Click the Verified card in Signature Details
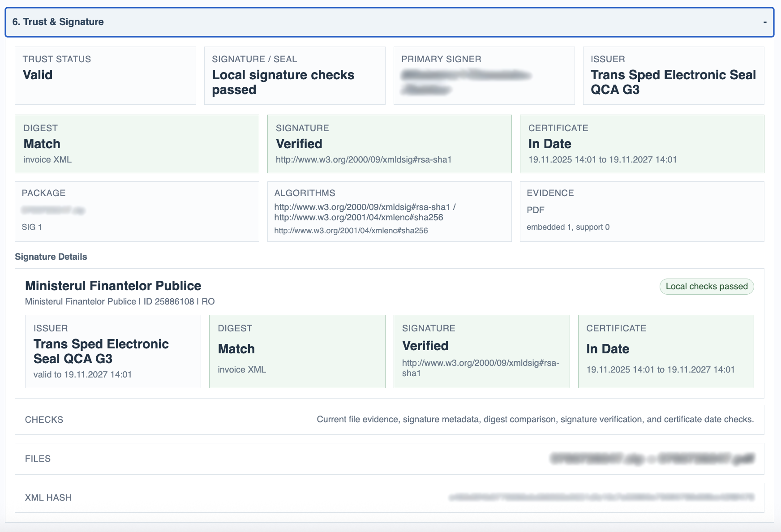781x532 pixels. (x=481, y=352)
